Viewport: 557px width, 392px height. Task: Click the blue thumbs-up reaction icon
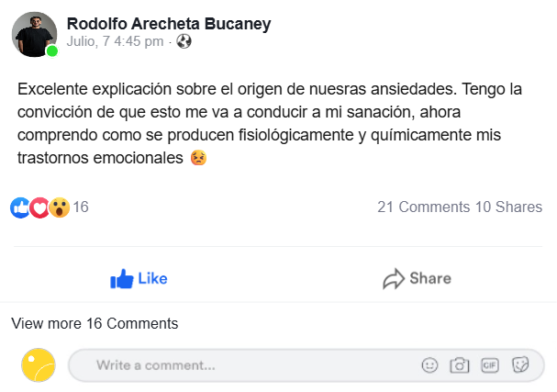tap(20, 207)
